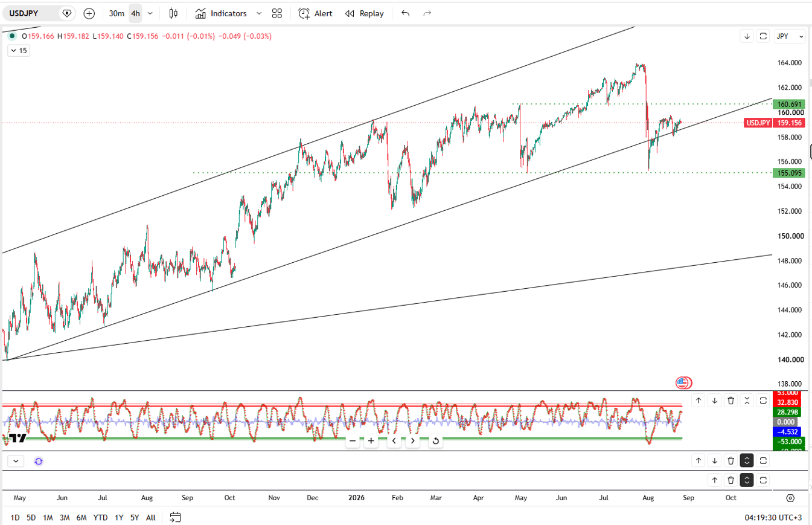Select the 3M date range

[65, 518]
